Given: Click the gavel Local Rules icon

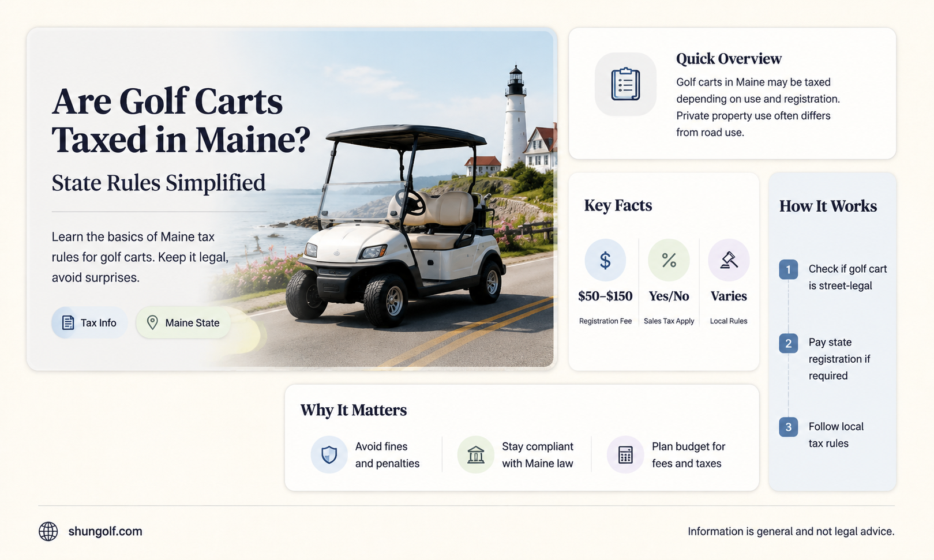Looking at the screenshot, I should click(x=729, y=260).
